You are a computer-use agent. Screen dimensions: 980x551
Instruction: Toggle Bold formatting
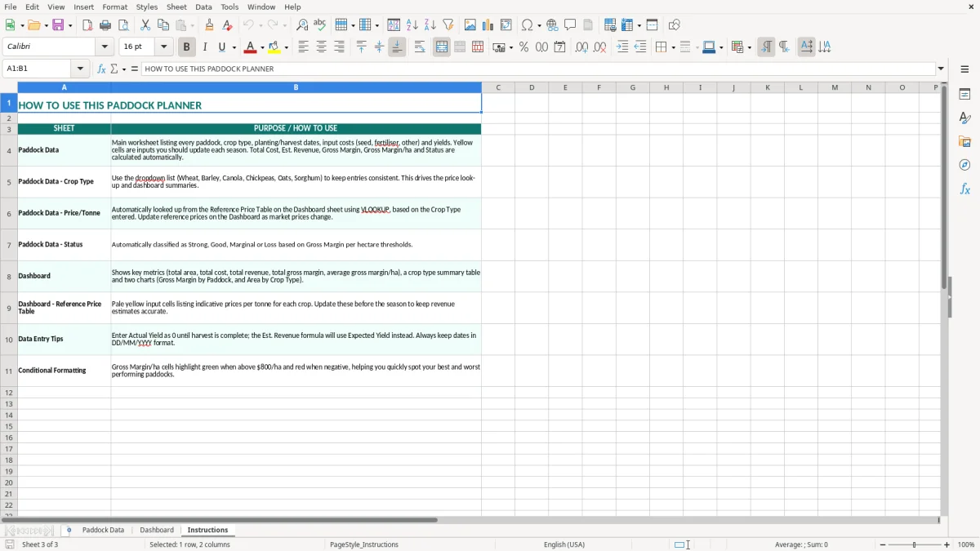point(187,47)
